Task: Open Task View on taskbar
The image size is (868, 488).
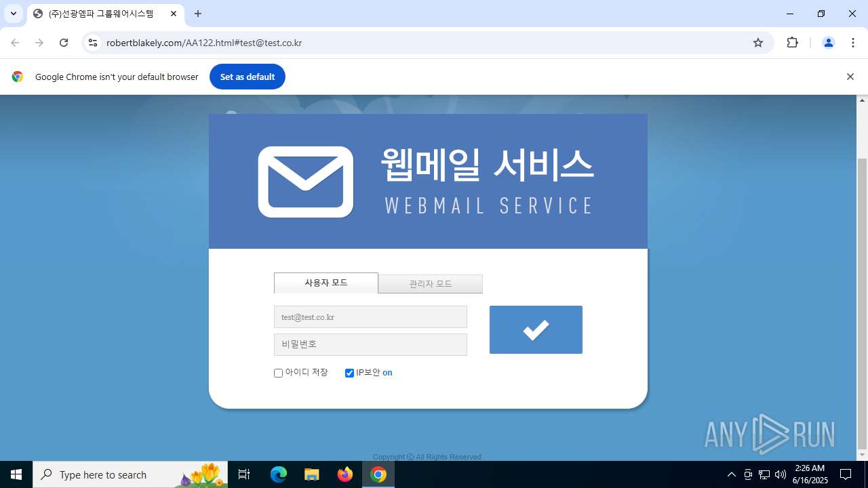Action: coord(244,474)
